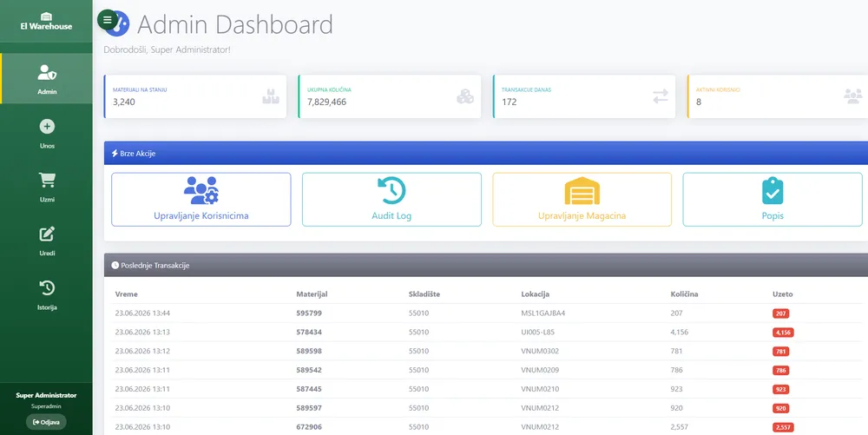Image resolution: width=868 pixels, height=435 pixels.
Task: Click the Uzeto column header
Action: [x=783, y=293]
